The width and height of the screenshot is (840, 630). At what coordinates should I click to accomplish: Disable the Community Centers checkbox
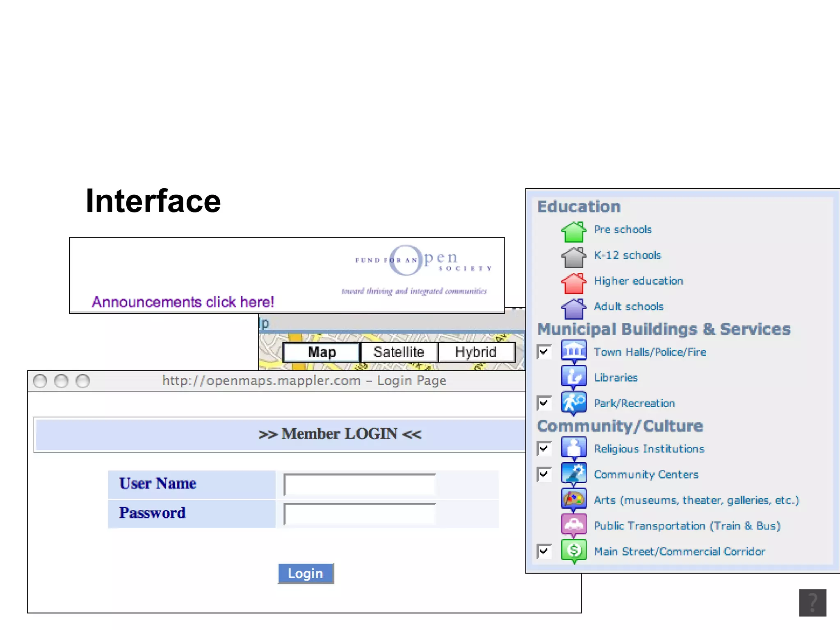(544, 475)
